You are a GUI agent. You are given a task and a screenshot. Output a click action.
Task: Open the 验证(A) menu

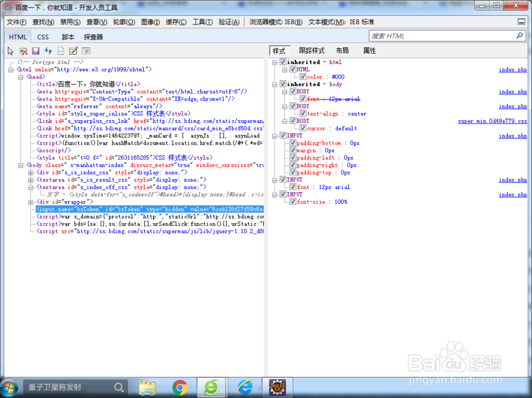click(x=229, y=22)
